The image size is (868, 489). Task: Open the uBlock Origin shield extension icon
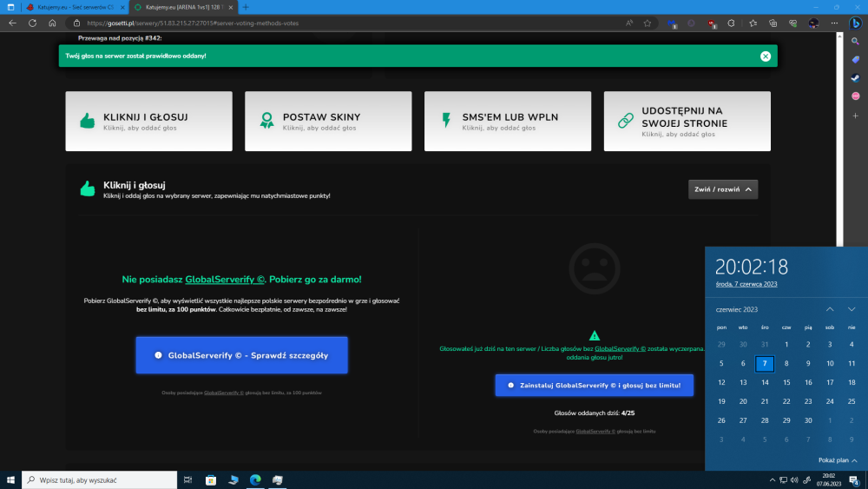[712, 23]
